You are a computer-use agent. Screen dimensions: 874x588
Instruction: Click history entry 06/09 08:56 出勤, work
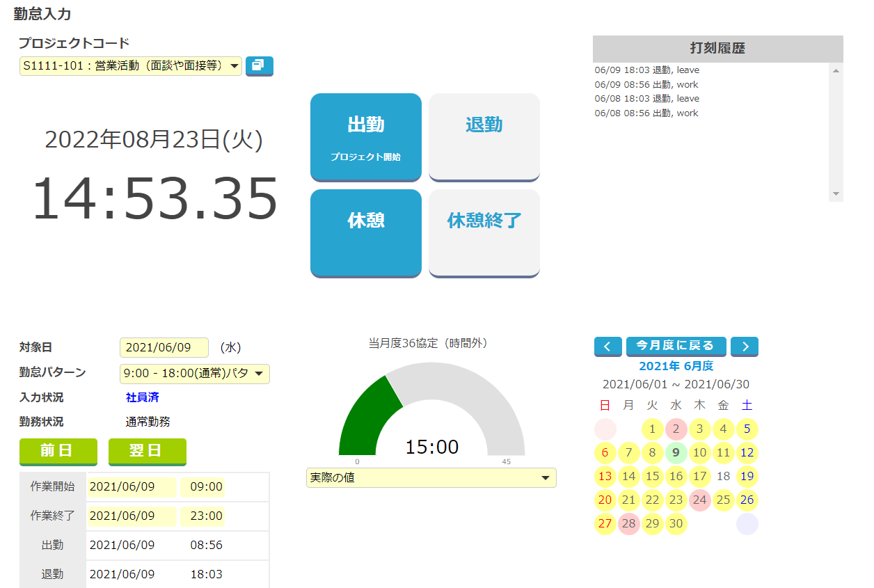[646, 84]
